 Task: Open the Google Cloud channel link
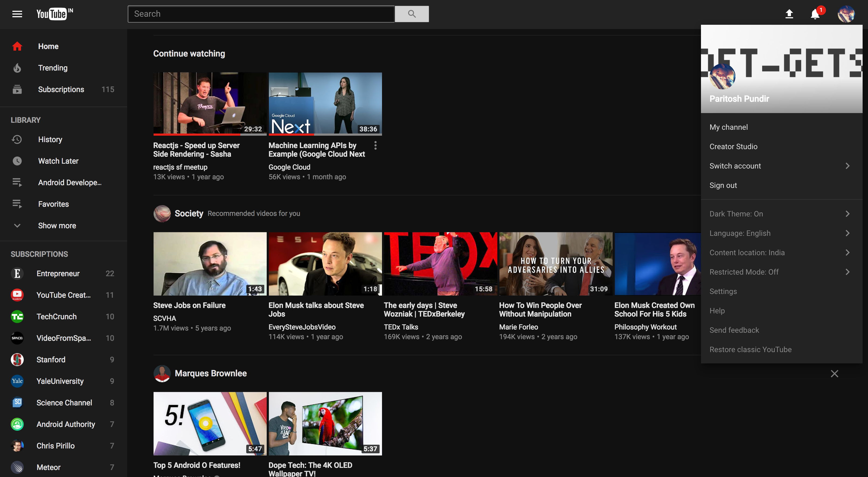pyautogui.click(x=289, y=167)
